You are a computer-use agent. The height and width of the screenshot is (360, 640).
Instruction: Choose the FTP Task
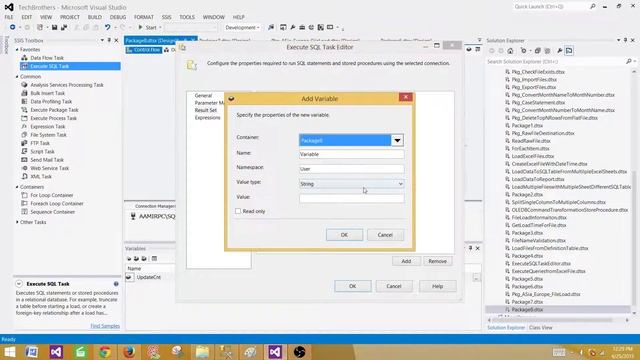pyautogui.click(x=40, y=143)
